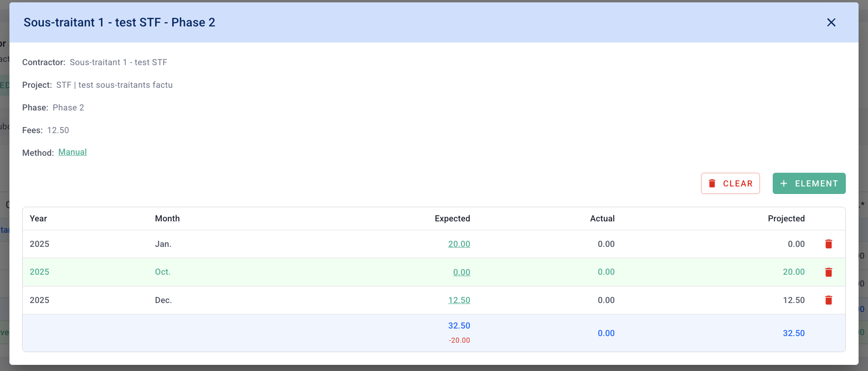Click the Projected column header

(786, 219)
